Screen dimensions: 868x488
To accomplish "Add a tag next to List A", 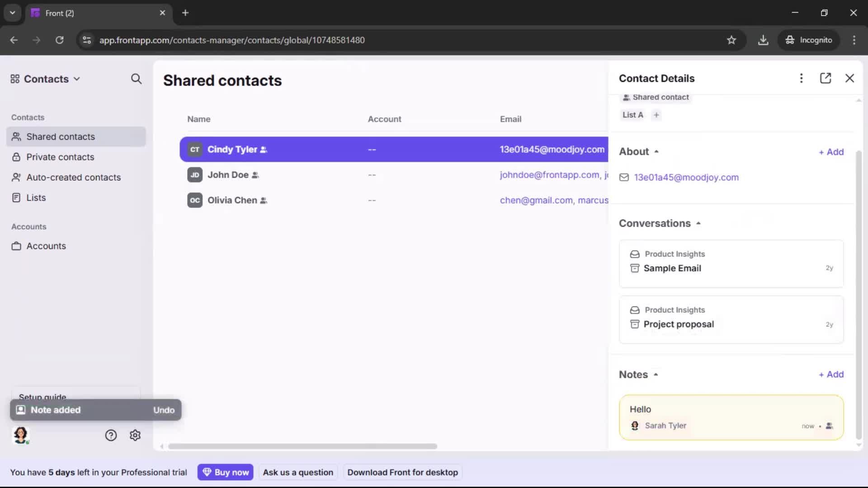I will coord(656,115).
